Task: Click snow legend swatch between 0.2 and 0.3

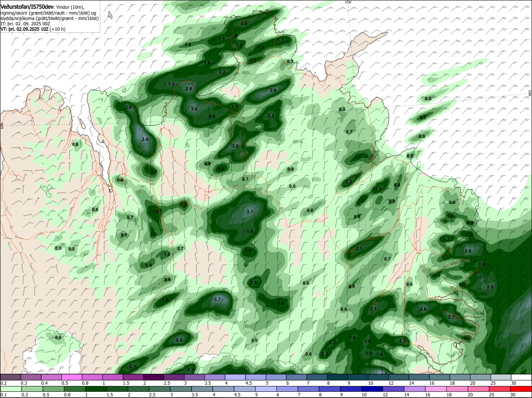Action: tap(10, 377)
